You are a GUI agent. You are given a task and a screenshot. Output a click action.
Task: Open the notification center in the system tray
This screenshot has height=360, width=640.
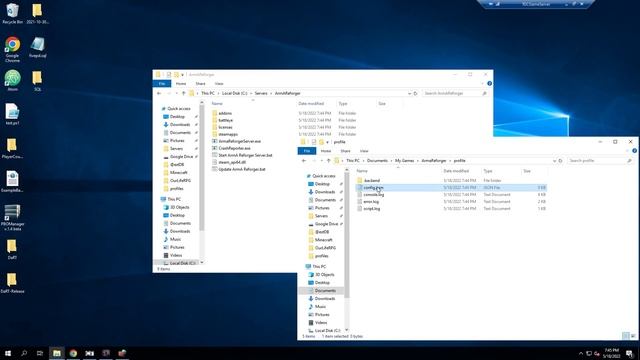[630, 353]
